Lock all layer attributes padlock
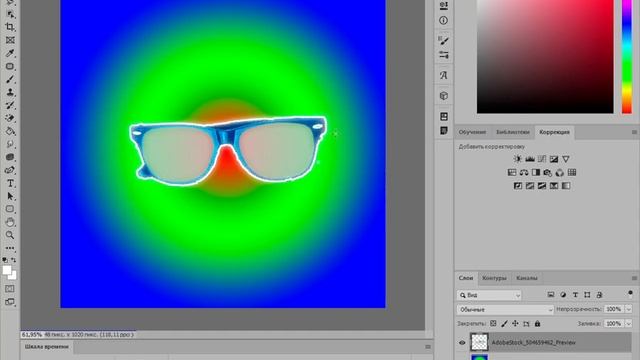Viewport: 640px width, 360px height. [x=537, y=324]
